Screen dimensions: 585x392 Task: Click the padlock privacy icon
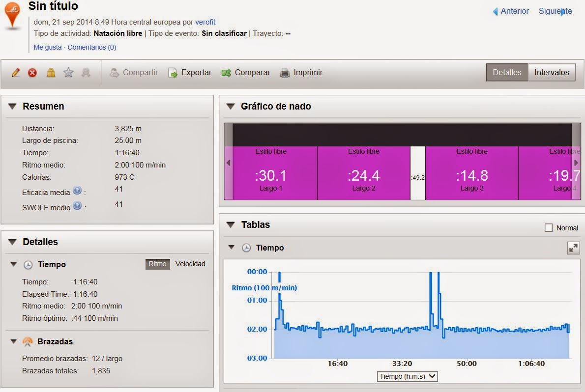tap(51, 72)
